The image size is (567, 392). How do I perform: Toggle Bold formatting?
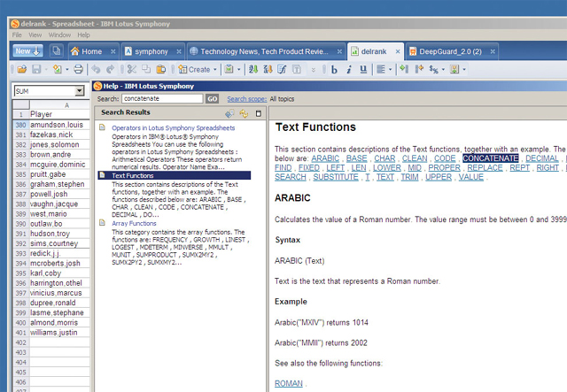[x=334, y=69]
